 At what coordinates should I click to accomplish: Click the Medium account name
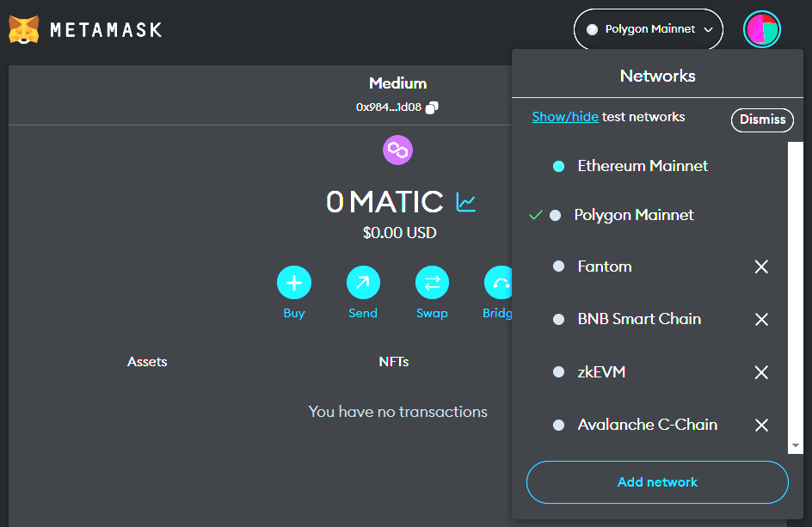(x=397, y=83)
